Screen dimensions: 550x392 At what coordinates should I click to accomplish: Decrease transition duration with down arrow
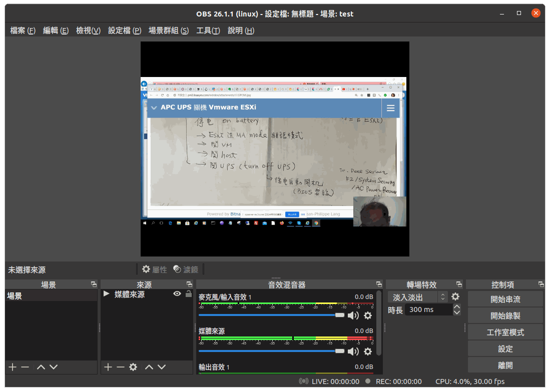point(457,312)
